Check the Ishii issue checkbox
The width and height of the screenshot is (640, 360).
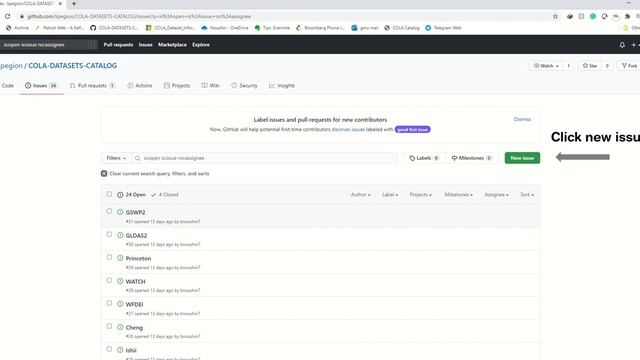(109, 349)
